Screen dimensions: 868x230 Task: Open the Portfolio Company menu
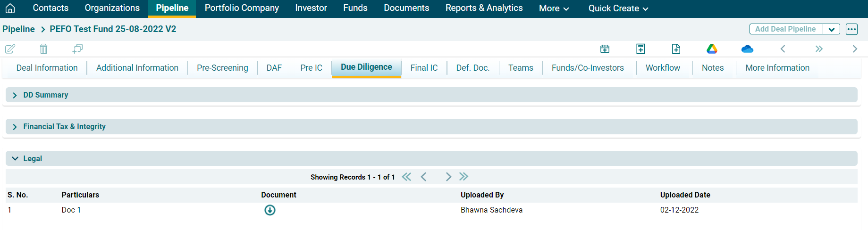pyautogui.click(x=242, y=8)
